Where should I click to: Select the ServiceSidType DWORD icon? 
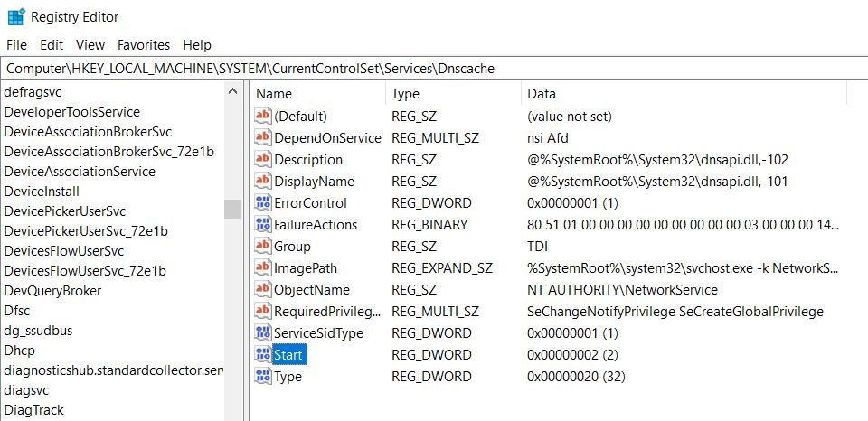pyautogui.click(x=263, y=333)
